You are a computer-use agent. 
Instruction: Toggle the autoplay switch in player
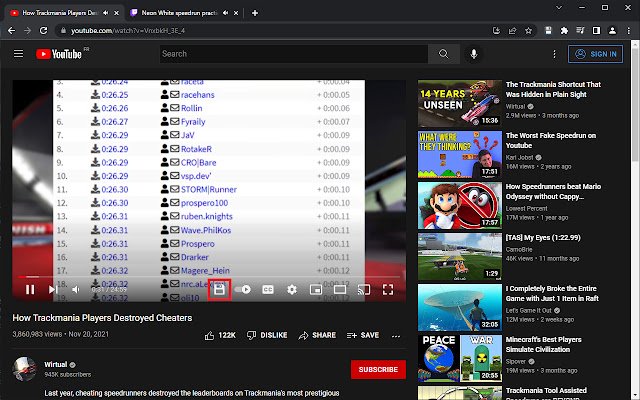point(243,289)
